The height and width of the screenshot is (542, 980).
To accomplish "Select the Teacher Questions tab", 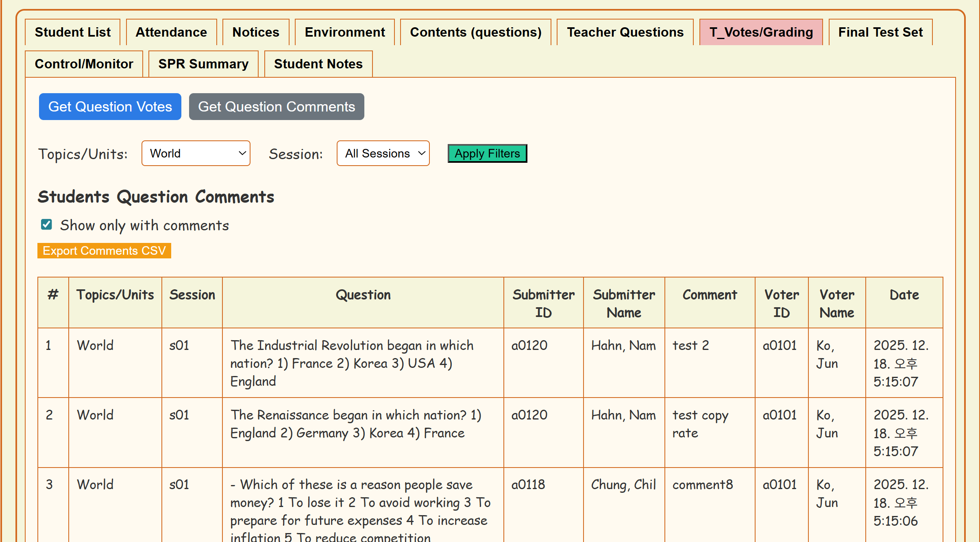I will pos(625,32).
